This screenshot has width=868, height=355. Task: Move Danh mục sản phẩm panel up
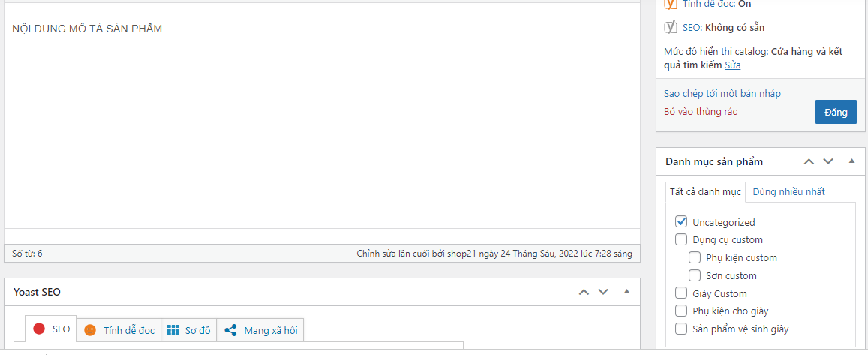[x=809, y=161]
